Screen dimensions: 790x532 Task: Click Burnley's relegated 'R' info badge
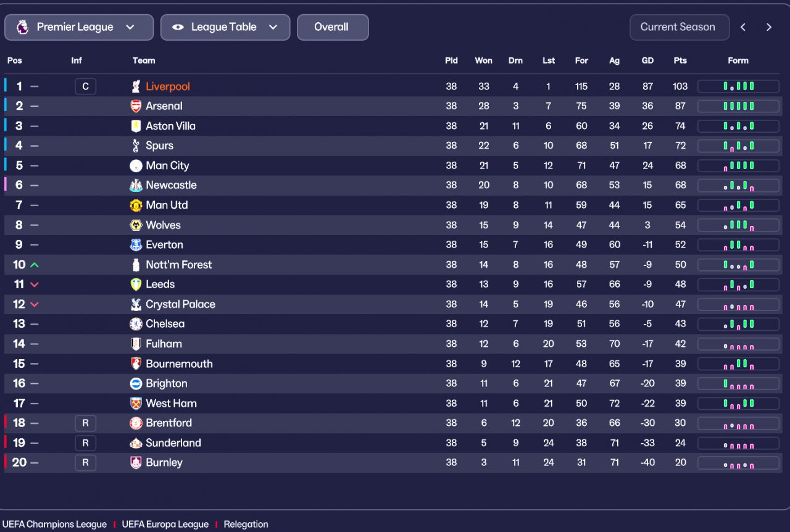(85, 462)
